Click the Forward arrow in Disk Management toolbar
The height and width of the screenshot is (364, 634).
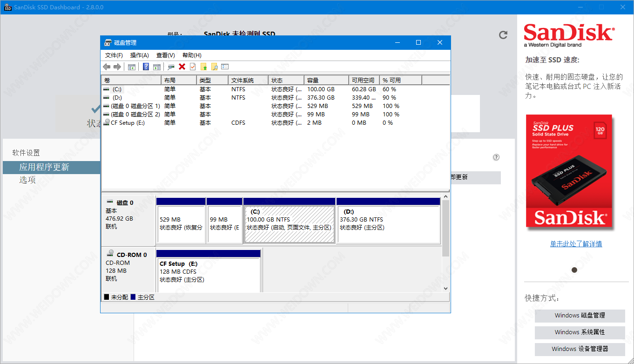point(117,67)
